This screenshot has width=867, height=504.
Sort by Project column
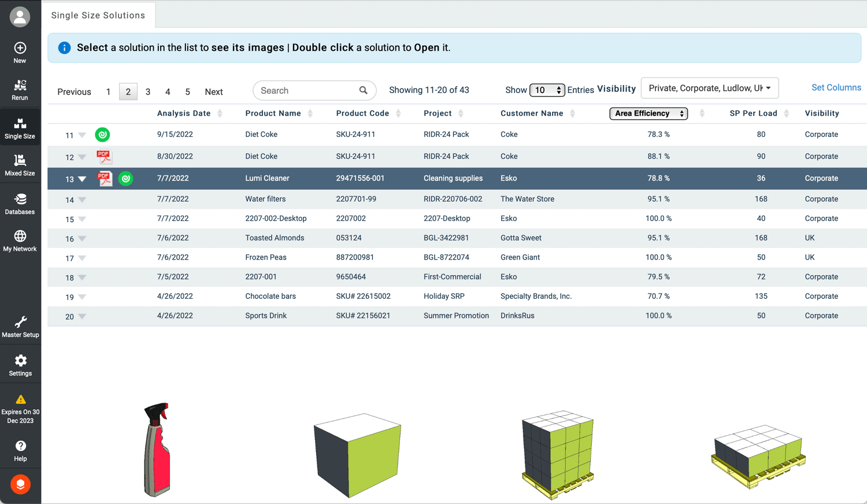click(x=461, y=113)
